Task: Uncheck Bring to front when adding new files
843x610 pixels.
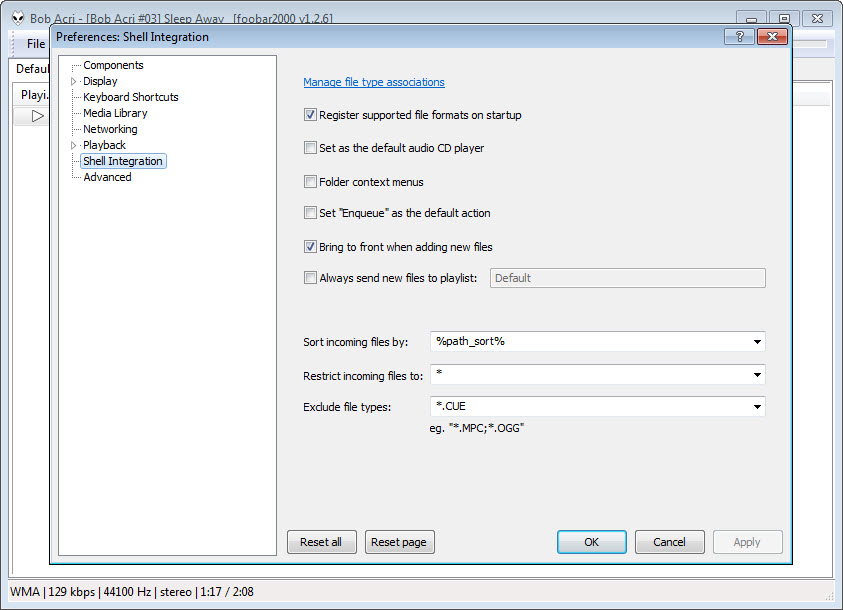Action: [x=310, y=247]
